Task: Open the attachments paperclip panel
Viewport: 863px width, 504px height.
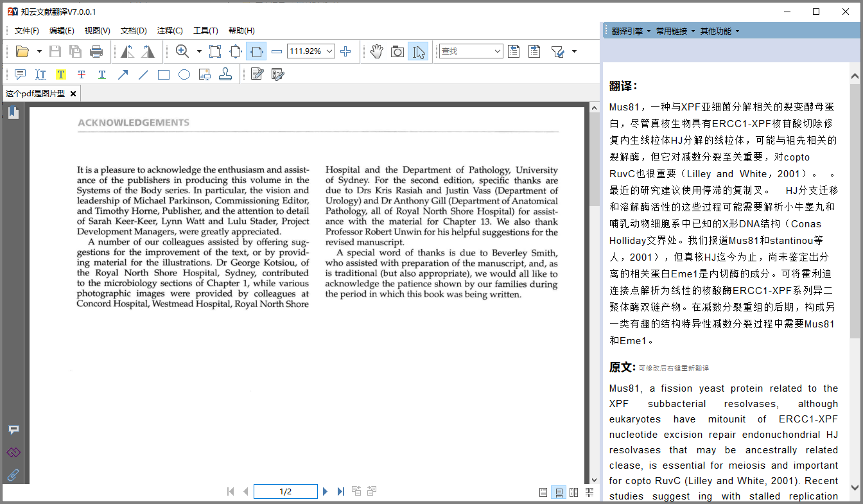Action: coord(13,475)
